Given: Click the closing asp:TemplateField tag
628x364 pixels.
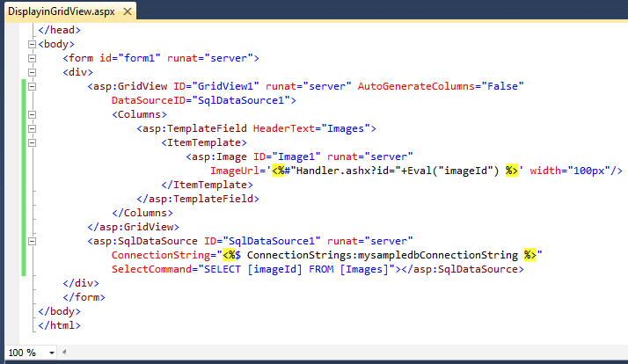Looking at the screenshot, I should click(198, 199).
